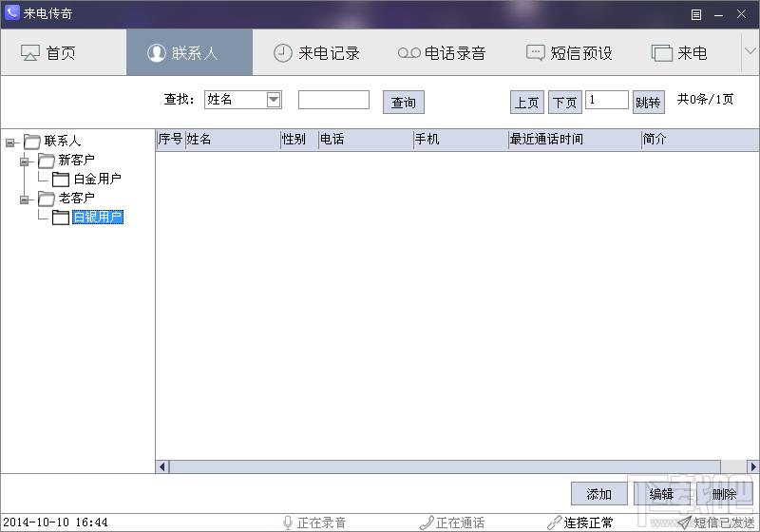Click the 跳转 jump button
The height and width of the screenshot is (532, 760).
(648, 102)
